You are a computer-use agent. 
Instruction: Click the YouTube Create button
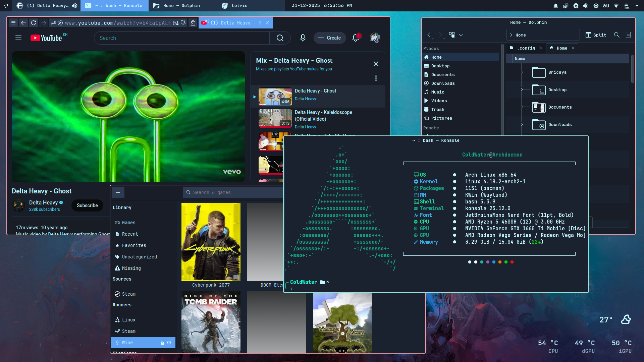pyautogui.click(x=329, y=38)
